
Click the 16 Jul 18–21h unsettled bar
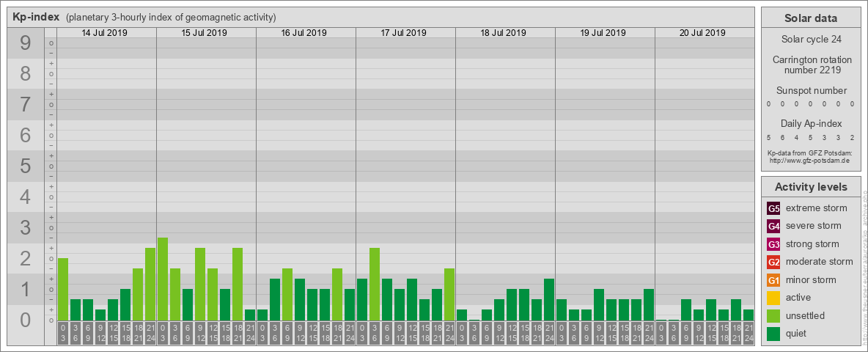click(337, 295)
